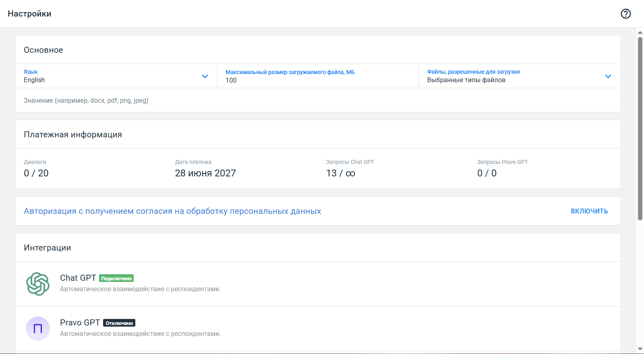Click the payment date 28 июня 2027
The image size is (644, 354).
click(205, 173)
